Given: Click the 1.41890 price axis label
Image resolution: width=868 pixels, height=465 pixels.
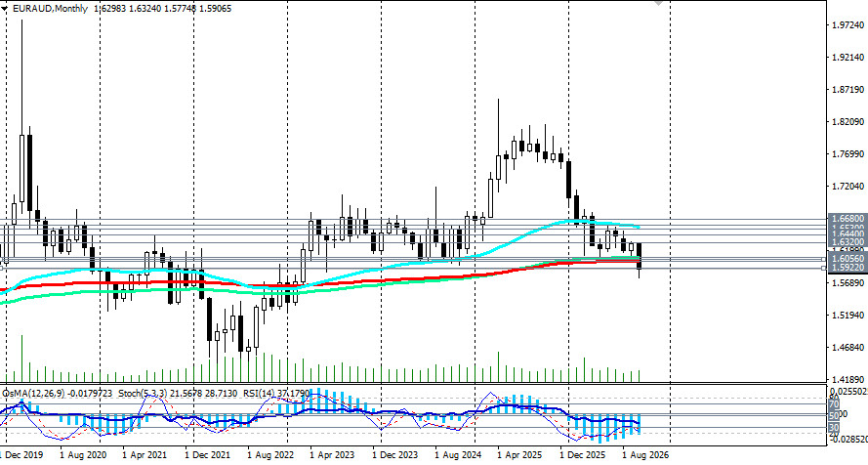Looking at the screenshot, I should pyautogui.click(x=847, y=380).
